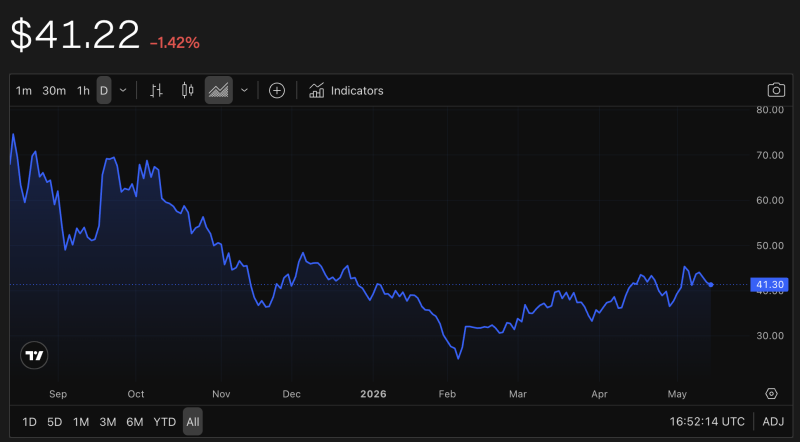Click the Feb label on time axis
This screenshot has width=800, height=442.
click(447, 394)
